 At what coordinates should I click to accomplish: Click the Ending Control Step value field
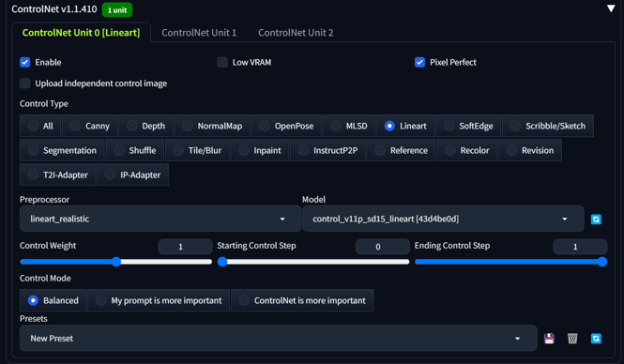(x=580, y=247)
